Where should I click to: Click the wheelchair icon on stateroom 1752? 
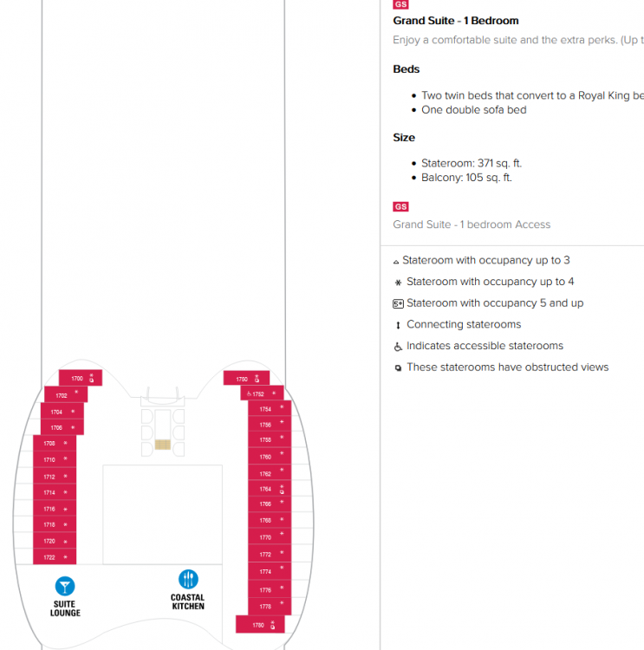pyautogui.click(x=249, y=393)
